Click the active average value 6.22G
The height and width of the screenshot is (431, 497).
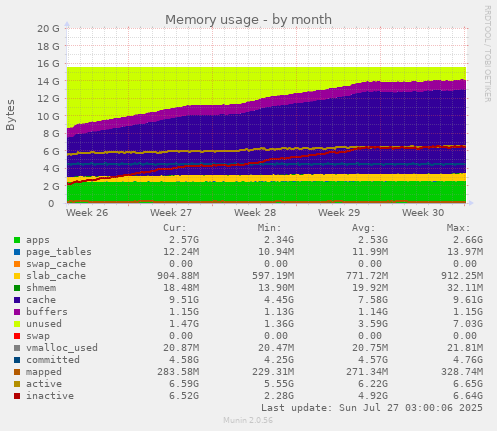coord(373,384)
